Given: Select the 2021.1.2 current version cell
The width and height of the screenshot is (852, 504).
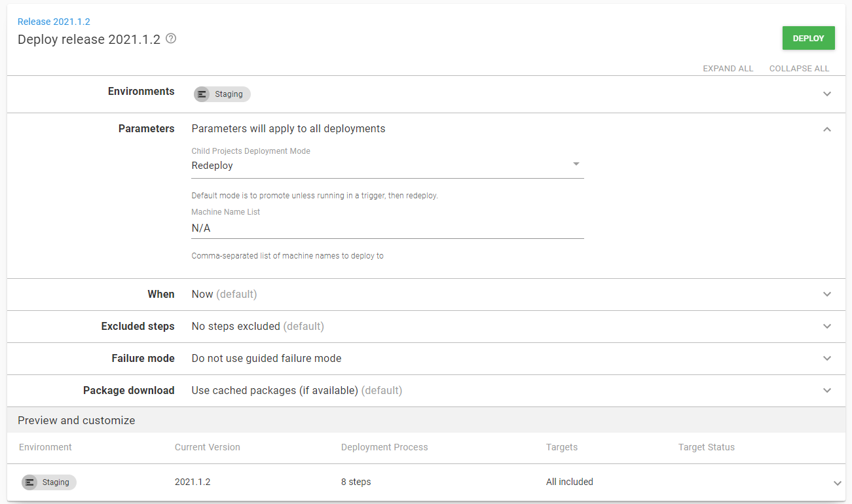Looking at the screenshot, I should pos(193,482).
